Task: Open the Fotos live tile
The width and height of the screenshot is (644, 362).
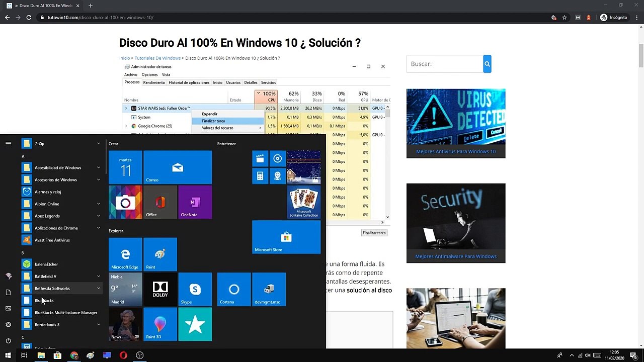Action: 303,167
